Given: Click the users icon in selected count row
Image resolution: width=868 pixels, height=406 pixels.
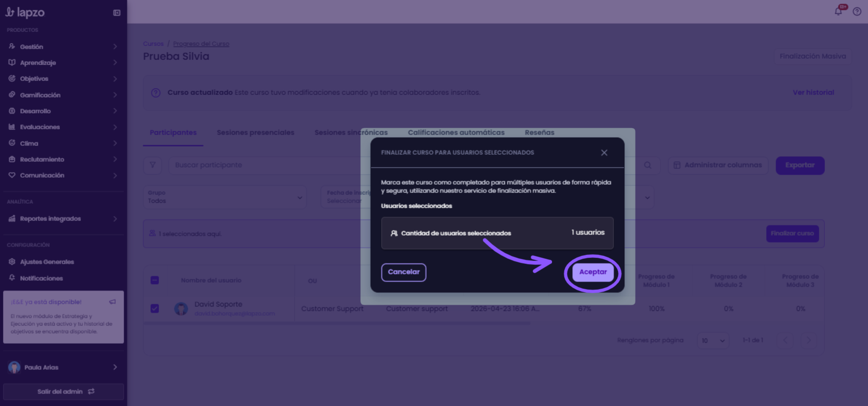Looking at the screenshot, I should pos(394,233).
